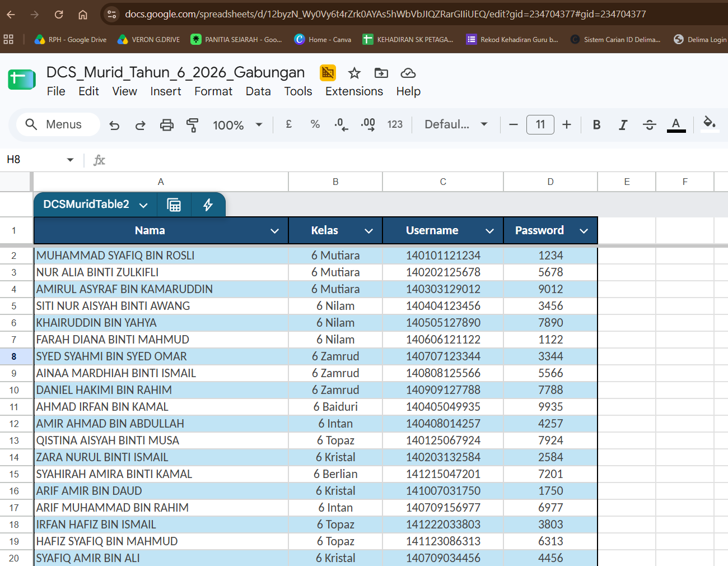Open the Delima Login bookmark
Image resolution: width=728 pixels, height=566 pixels.
[x=700, y=39]
